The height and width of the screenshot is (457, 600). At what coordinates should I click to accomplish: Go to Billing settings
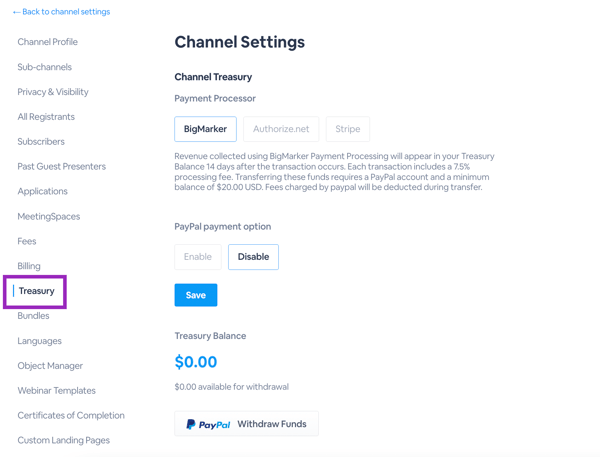(29, 266)
